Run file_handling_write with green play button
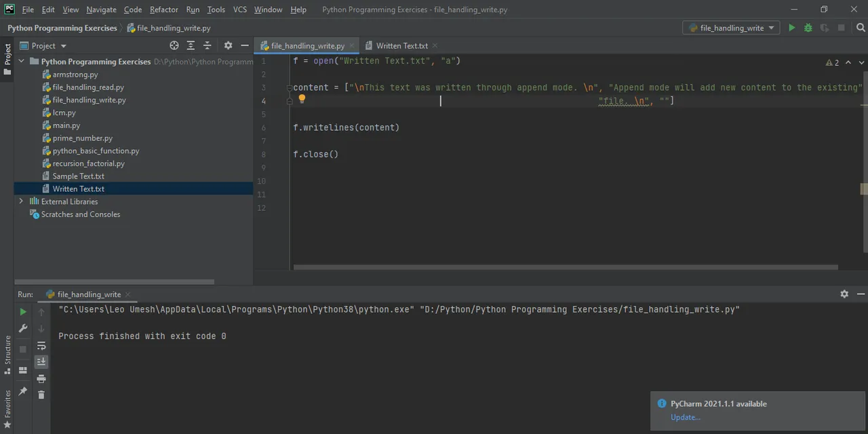The image size is (868, 434). pos(791,28)
